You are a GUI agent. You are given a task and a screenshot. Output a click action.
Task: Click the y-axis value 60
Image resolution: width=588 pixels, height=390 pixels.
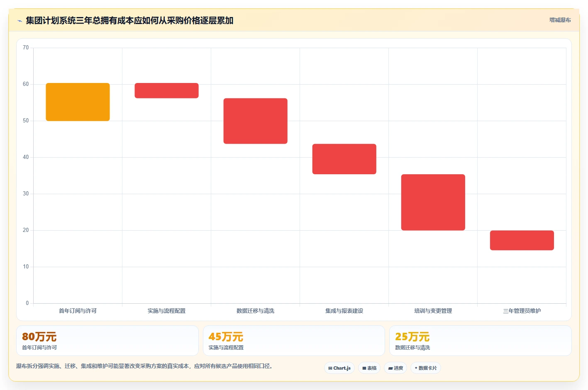(26, 84)
